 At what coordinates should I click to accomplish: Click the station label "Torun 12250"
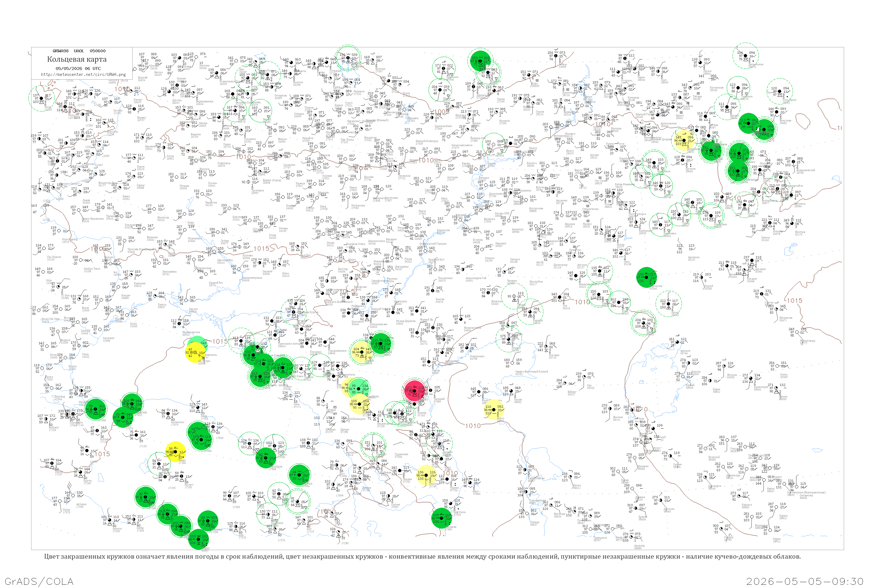pos(49,108)
